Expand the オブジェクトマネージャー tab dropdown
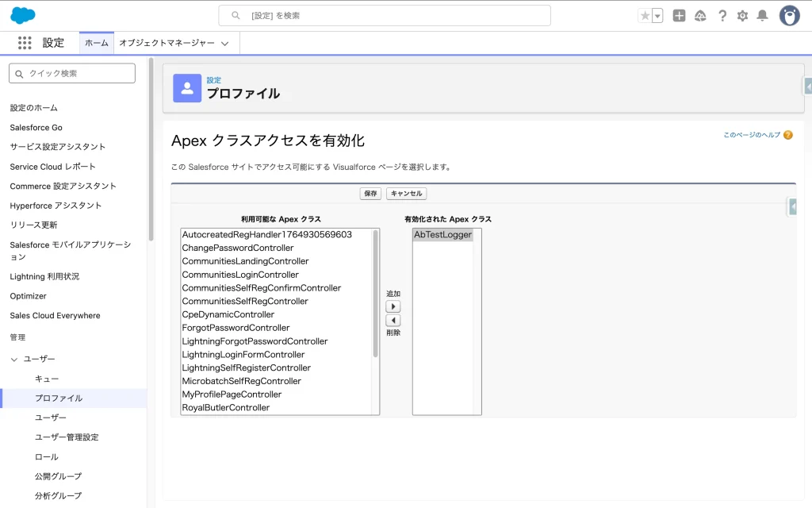This screenshot has height=508, width=812. (225, 44)
